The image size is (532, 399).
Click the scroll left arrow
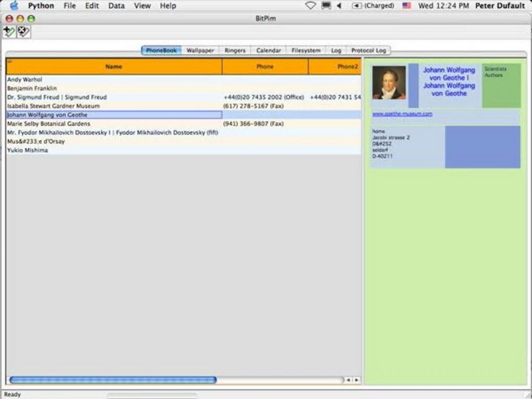348,380
